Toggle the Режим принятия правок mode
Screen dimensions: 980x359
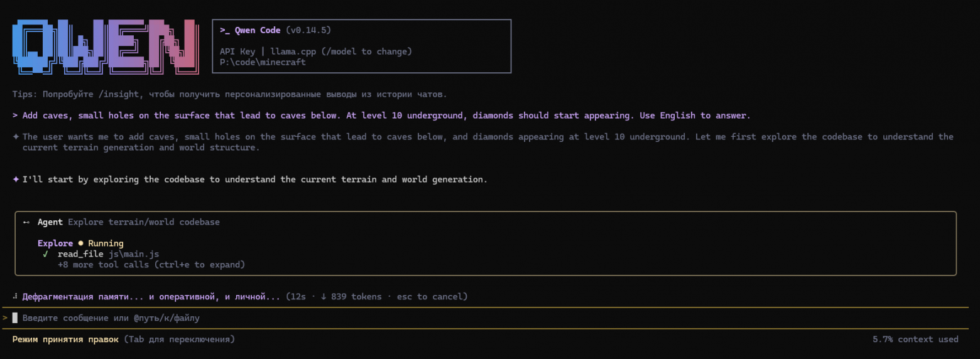coord(65,340)
